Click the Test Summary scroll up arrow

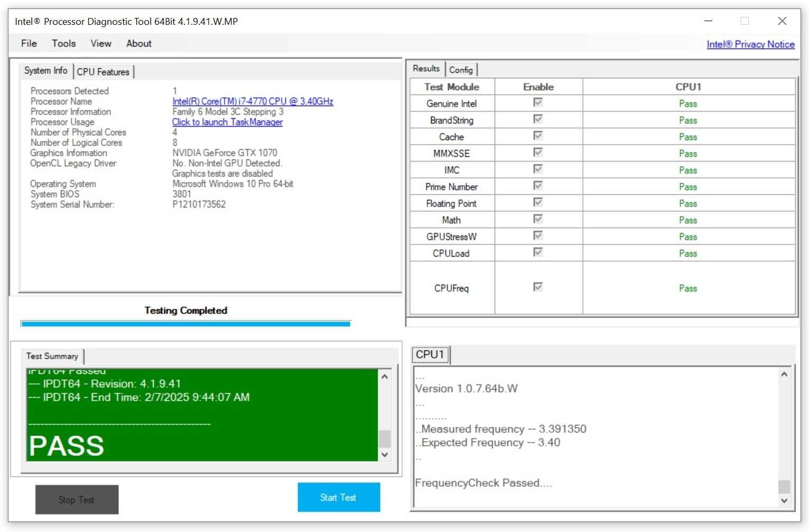point(385,377)
